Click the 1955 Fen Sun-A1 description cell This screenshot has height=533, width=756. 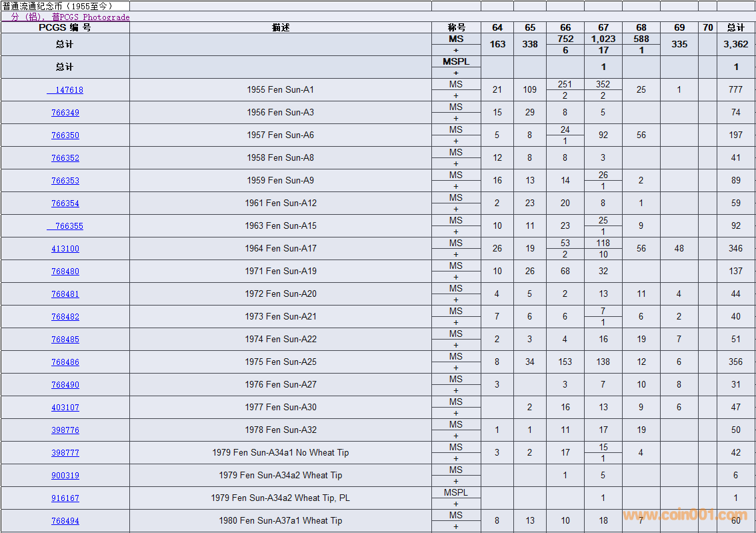(x=280, y=90)
